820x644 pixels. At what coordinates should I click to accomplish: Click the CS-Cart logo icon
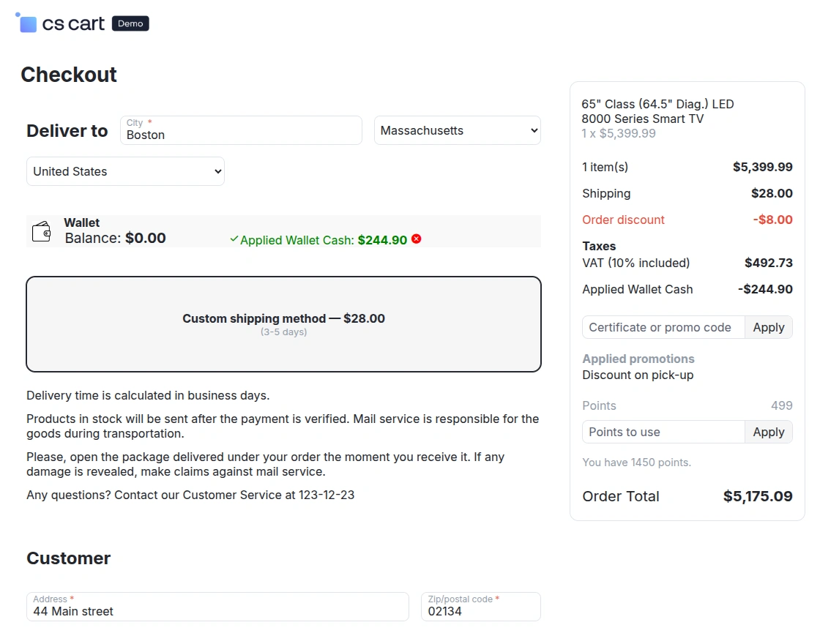(27, 23)
